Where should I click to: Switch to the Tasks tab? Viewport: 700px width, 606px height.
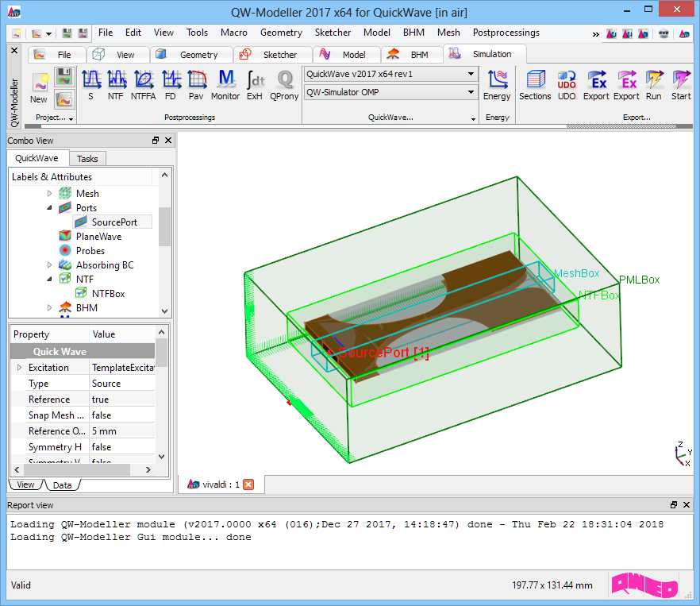[x=87, y=159]
